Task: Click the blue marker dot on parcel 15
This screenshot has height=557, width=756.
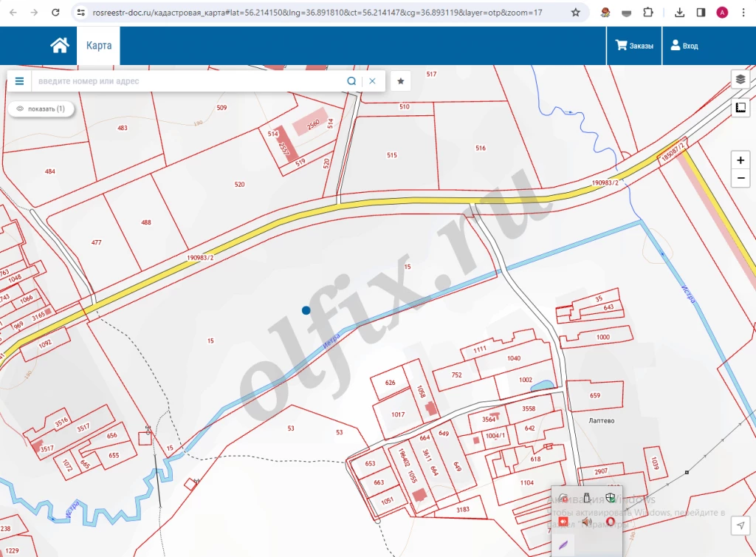Action: [306, 310]
